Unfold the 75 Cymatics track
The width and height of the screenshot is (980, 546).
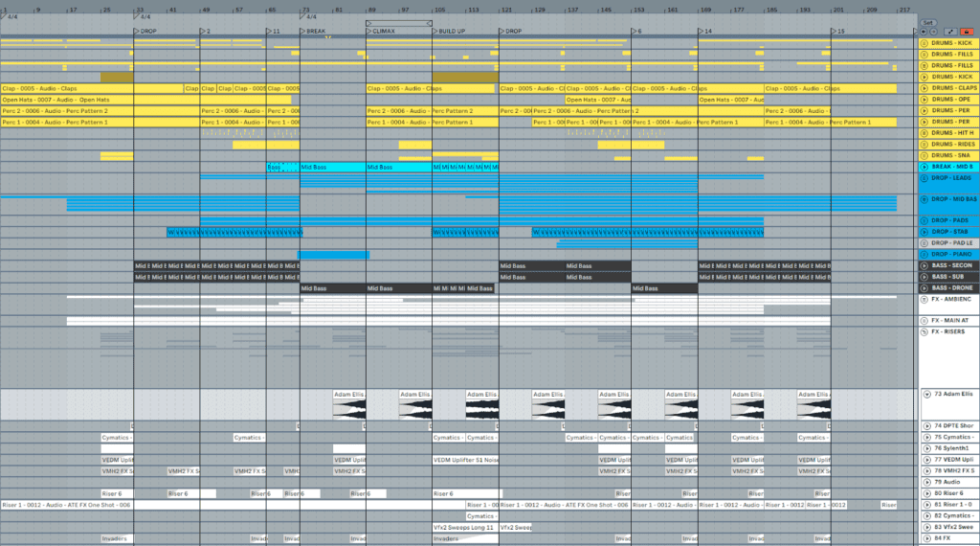click(x=926, y=437)
